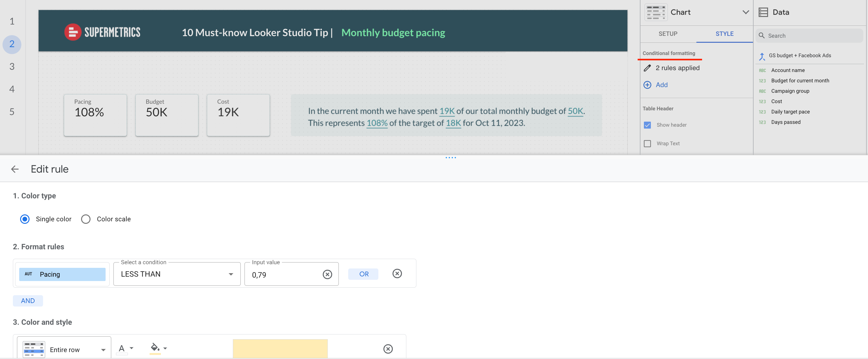
Task: Open the LESS THAN condition dropdown
Action: (177, 274)
